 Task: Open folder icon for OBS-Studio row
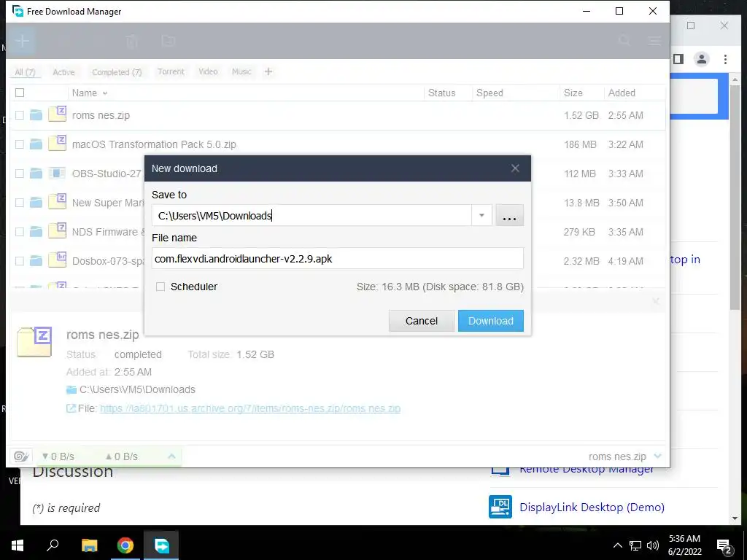[36, 174]
